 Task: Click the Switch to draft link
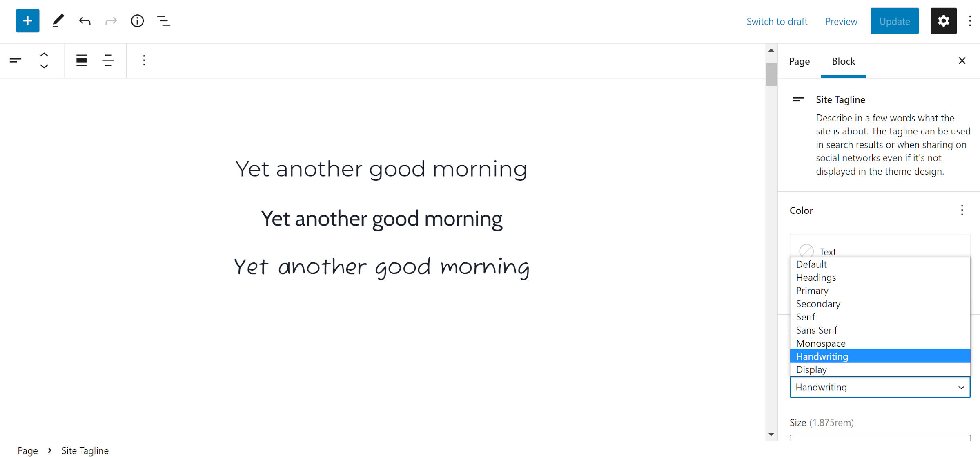pyautogui.click(x=777, y=21)
